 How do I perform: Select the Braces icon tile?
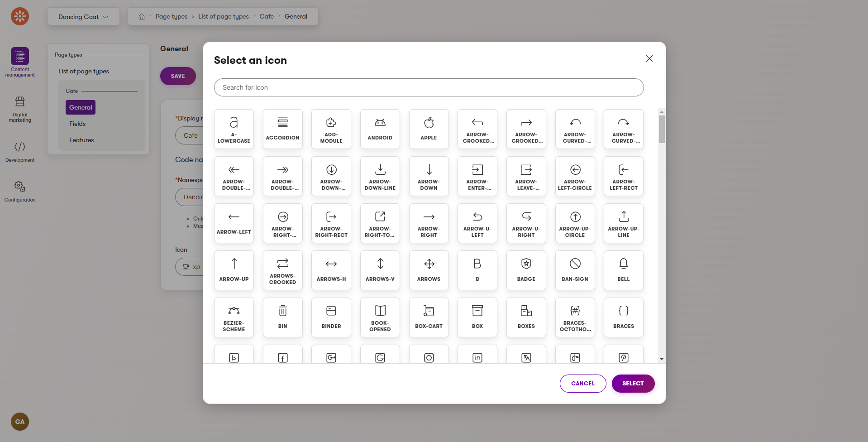pos(624,317)
